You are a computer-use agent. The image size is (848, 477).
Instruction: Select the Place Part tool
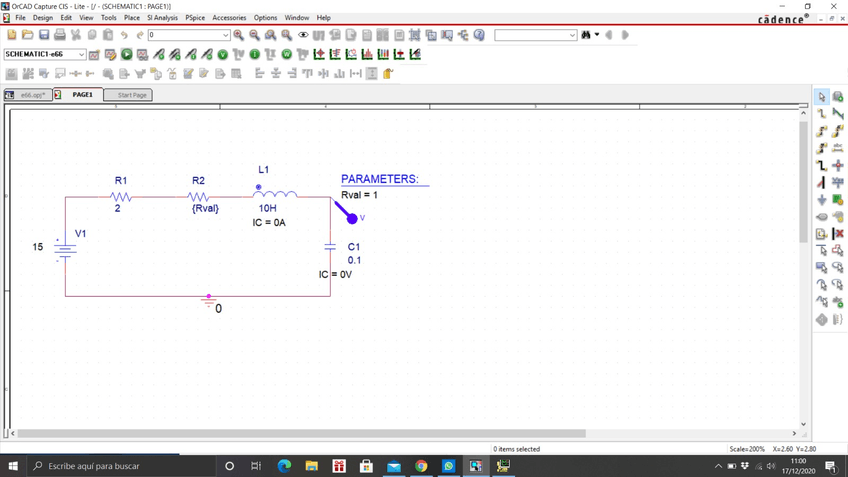pyautogui.click(x=838, y=97)
